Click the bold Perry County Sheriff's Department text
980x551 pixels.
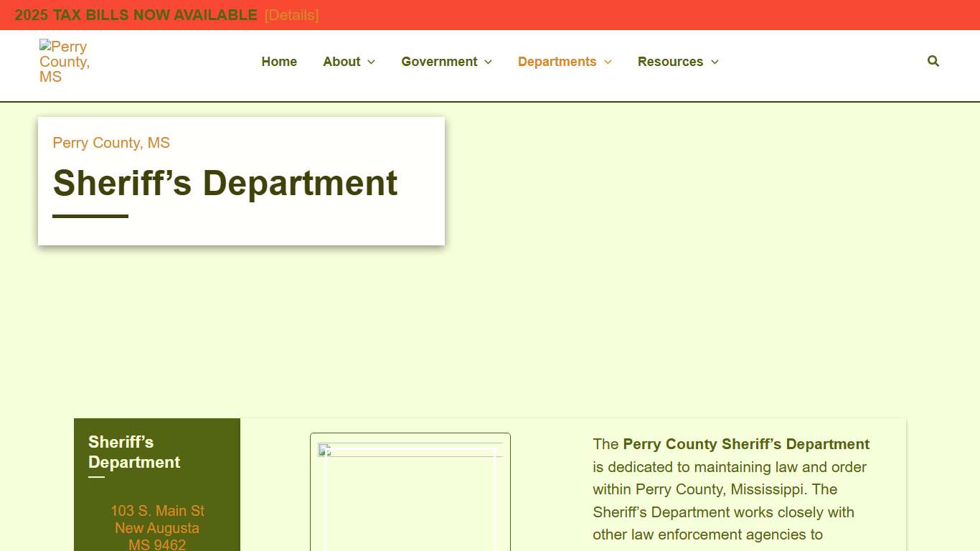point(745,444)
